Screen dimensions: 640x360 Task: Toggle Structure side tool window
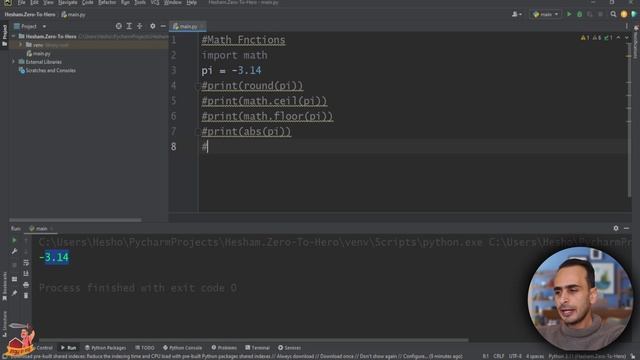click(4, 323)
